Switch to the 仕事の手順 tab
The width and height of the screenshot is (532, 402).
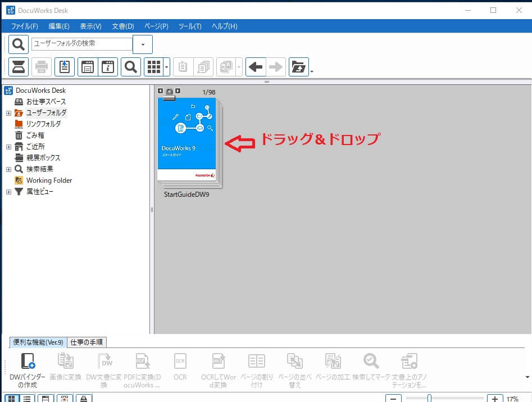tap(87, 342)
